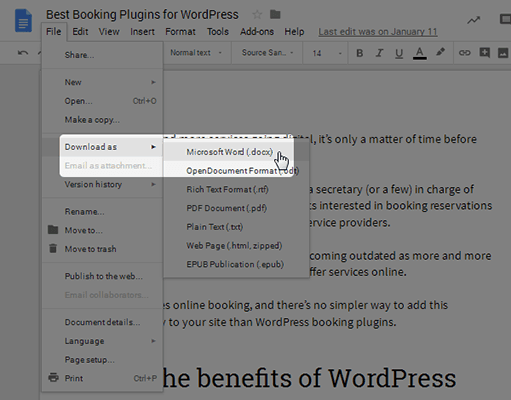Choose Rename... in the File menu
This screenshot has height=400, width=511.
pos(102,212)
